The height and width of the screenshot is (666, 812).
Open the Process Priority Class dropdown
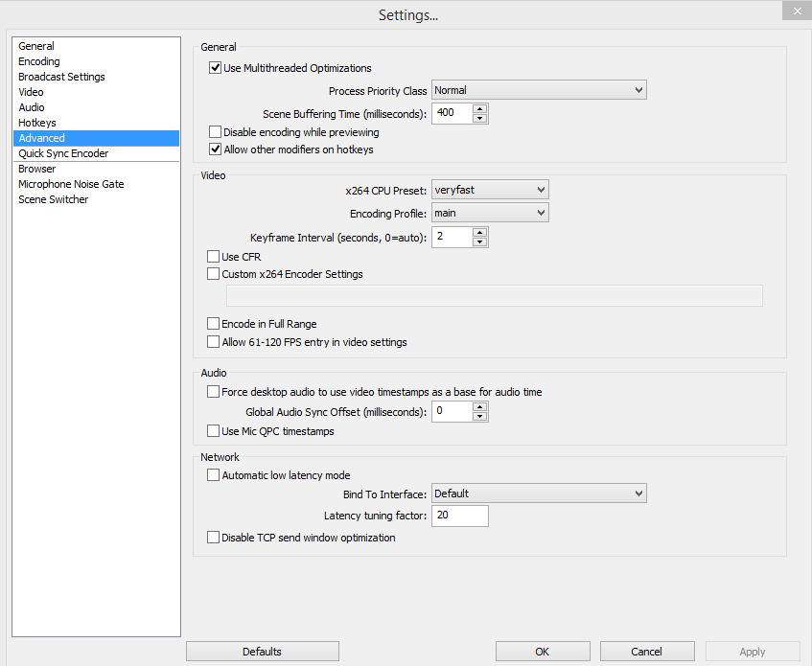[x=539, y=90]
